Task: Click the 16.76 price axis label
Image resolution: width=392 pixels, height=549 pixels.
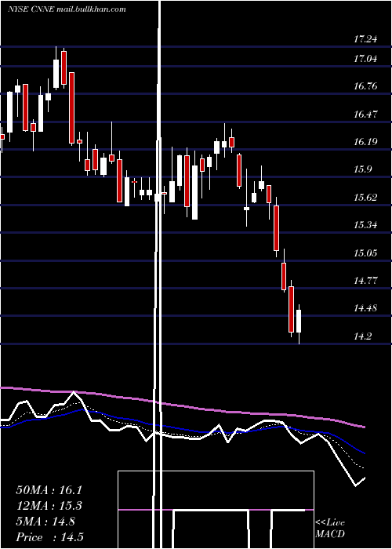Action: (365, 86)
